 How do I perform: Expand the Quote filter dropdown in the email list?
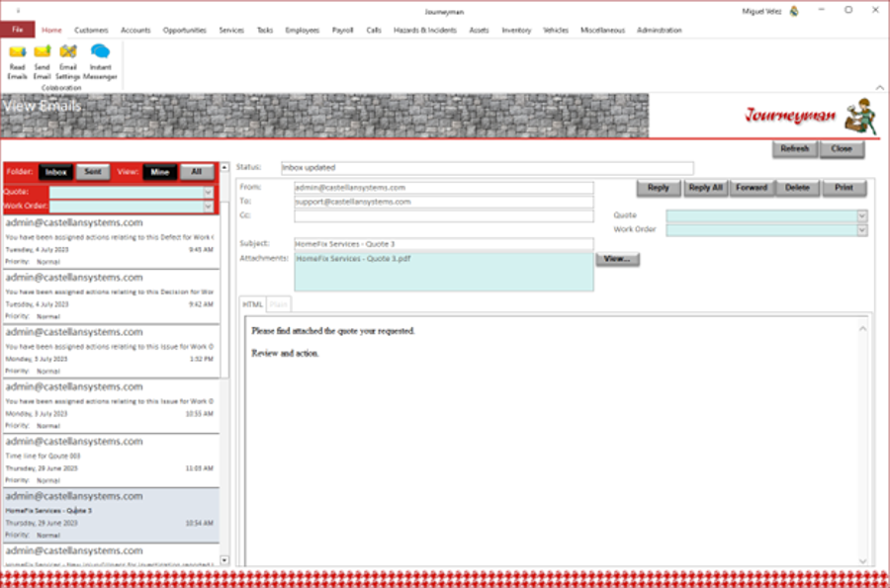[208, 193]
